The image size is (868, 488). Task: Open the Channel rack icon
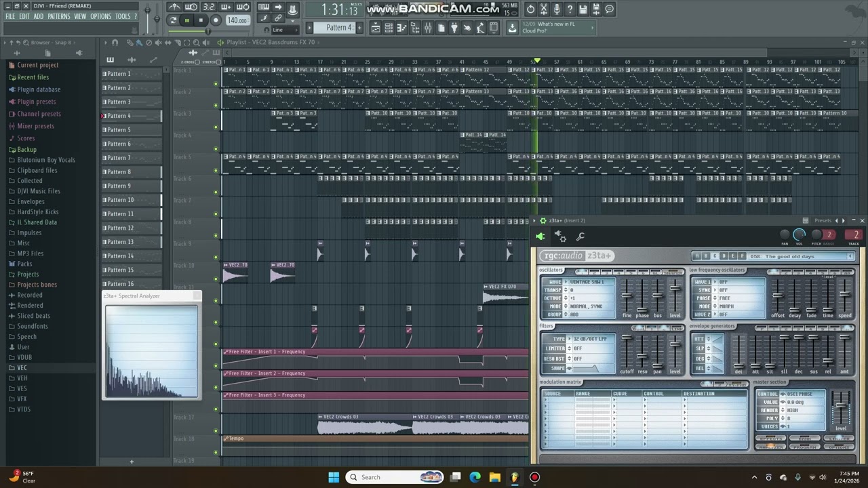389,28
